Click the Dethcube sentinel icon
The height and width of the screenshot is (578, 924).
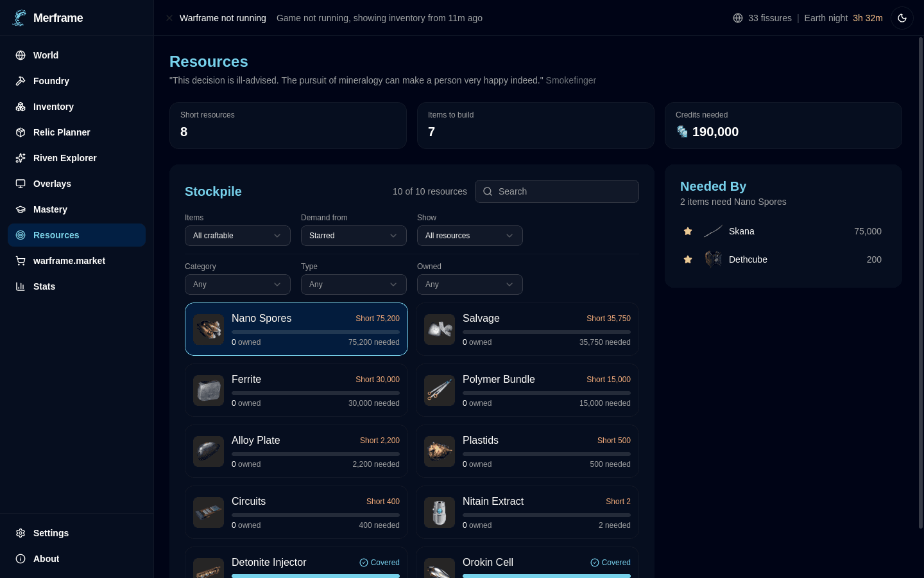pyautogui.click(x=713, y=259)
